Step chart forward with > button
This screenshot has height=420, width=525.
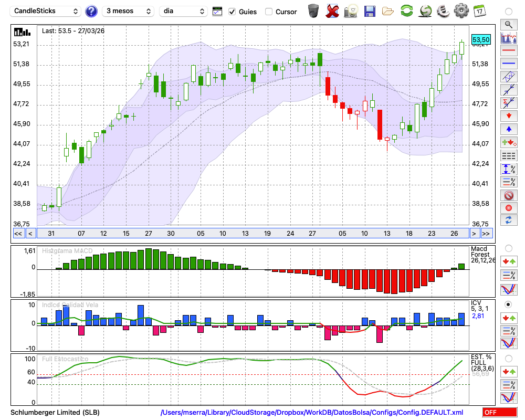[x=474, y=234]
